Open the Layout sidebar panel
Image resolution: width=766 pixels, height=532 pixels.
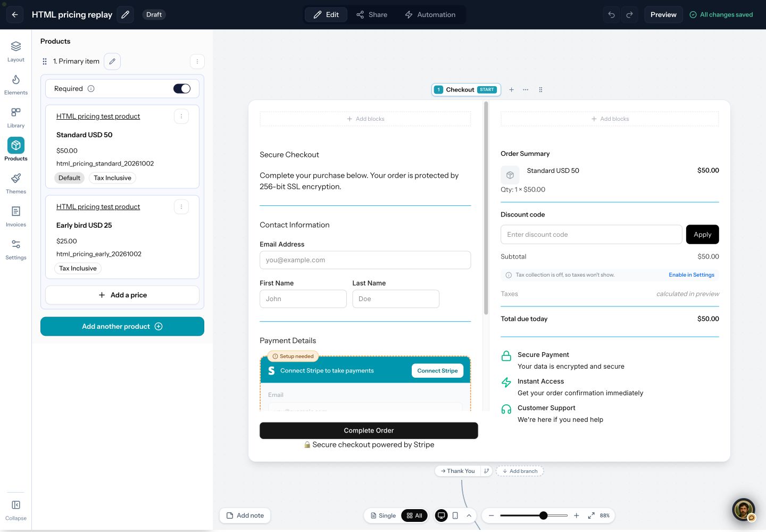point(16,52)
